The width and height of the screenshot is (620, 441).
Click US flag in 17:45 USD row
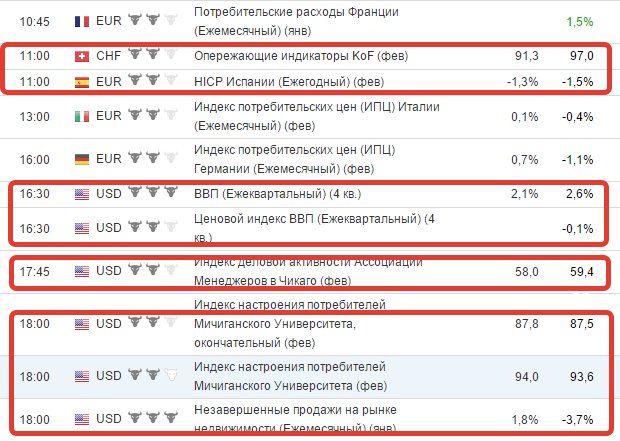[82, 271]
